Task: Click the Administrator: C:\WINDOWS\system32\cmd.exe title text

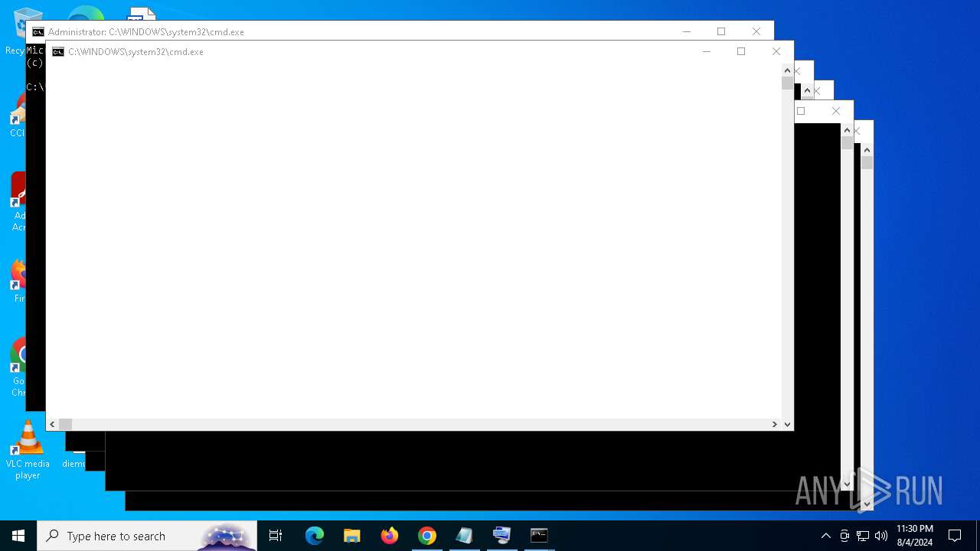Action: [146, 32]
